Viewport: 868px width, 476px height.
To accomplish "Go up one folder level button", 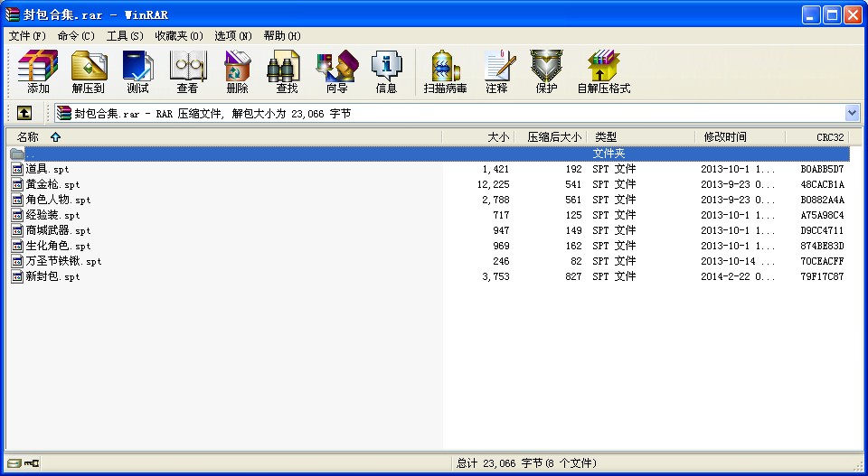I will click(x=24, y=113).
